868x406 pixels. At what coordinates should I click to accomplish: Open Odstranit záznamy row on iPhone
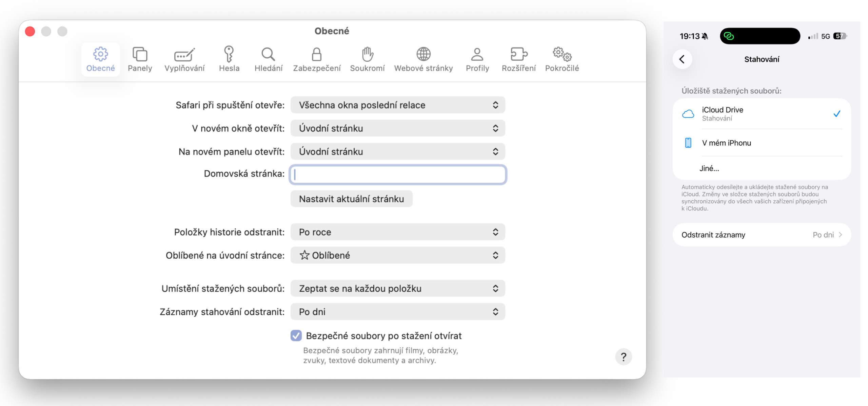761,235
